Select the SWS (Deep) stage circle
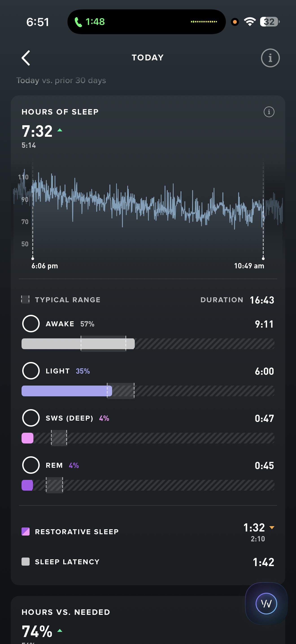Screen dimensions: 296x644 click(31, 418)
